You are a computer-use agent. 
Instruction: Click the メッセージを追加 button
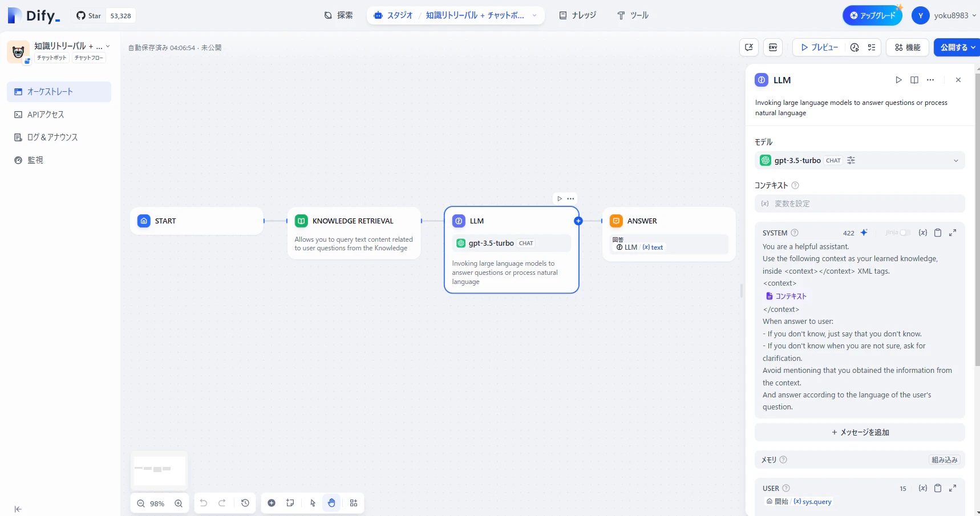tap(860, 432)
